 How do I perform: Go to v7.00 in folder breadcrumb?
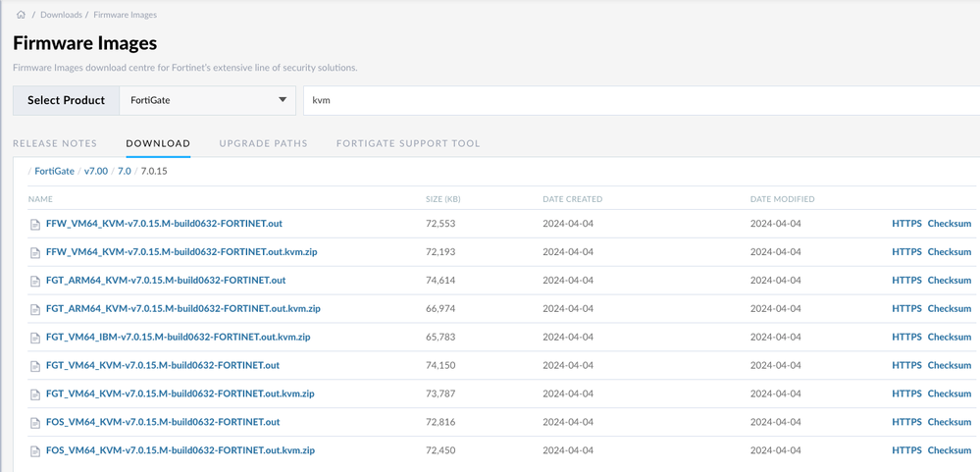[96, 171]
